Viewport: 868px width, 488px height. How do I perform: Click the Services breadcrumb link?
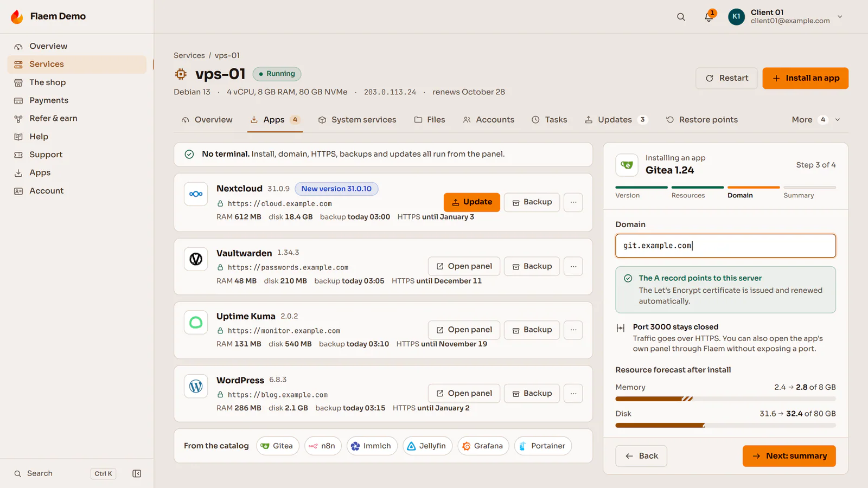(189, 55)
